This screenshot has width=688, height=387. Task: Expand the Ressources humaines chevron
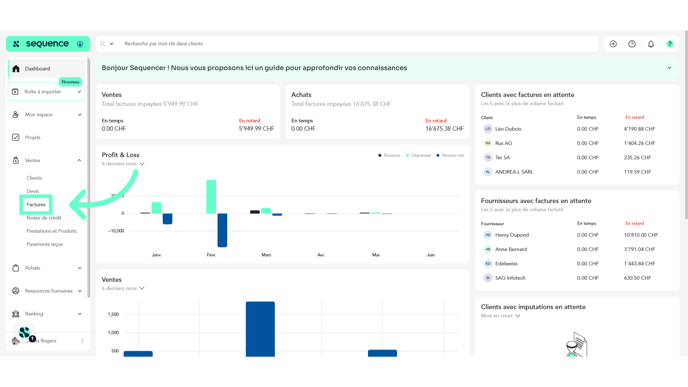point(79,291)
